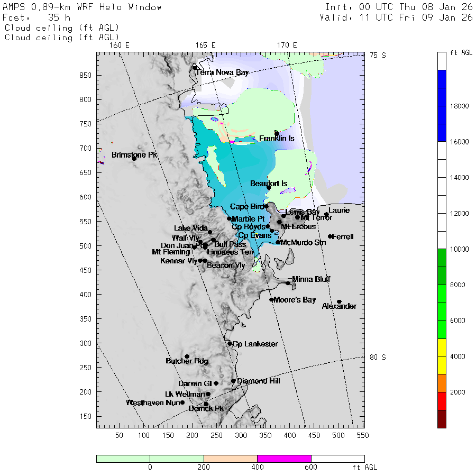This screenshot has height=476, width=476.
Task: Click the 75 S latitude label
Action: tap(378, 55)
